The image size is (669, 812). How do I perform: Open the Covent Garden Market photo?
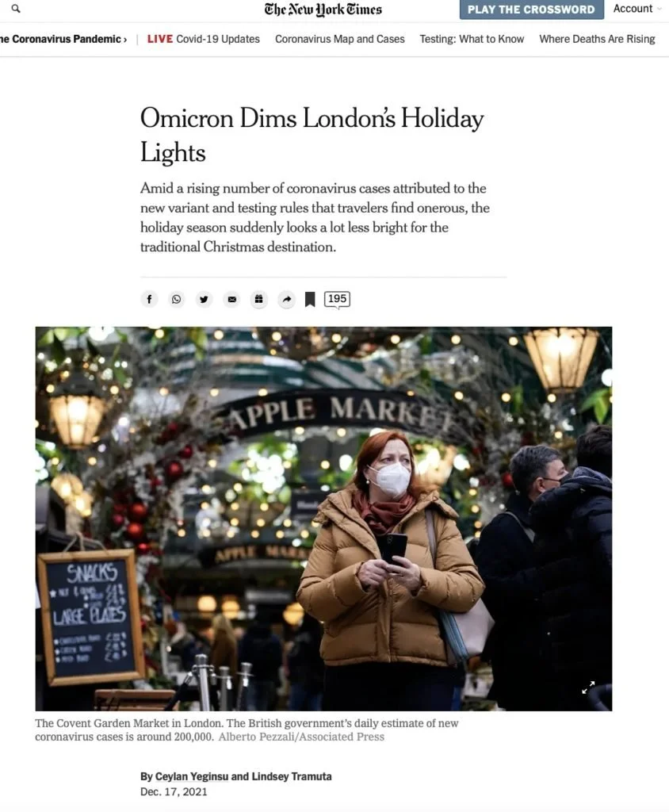pos(323,519)
